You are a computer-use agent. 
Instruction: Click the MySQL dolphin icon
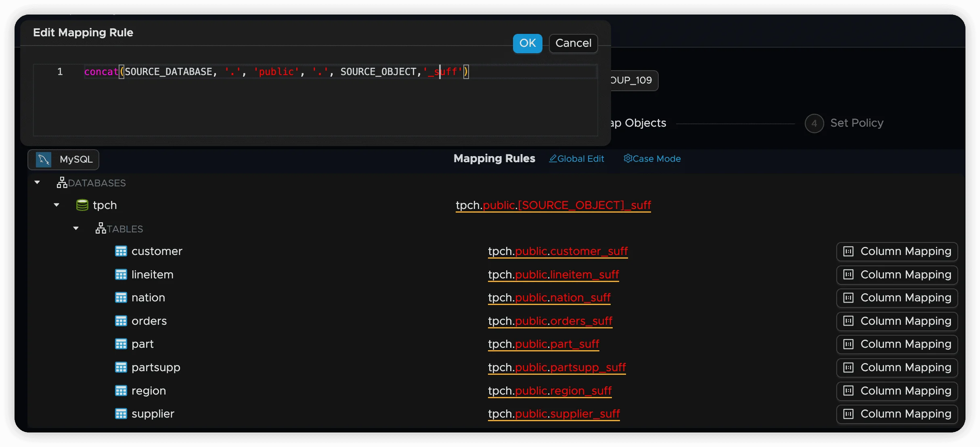point(44,160)
